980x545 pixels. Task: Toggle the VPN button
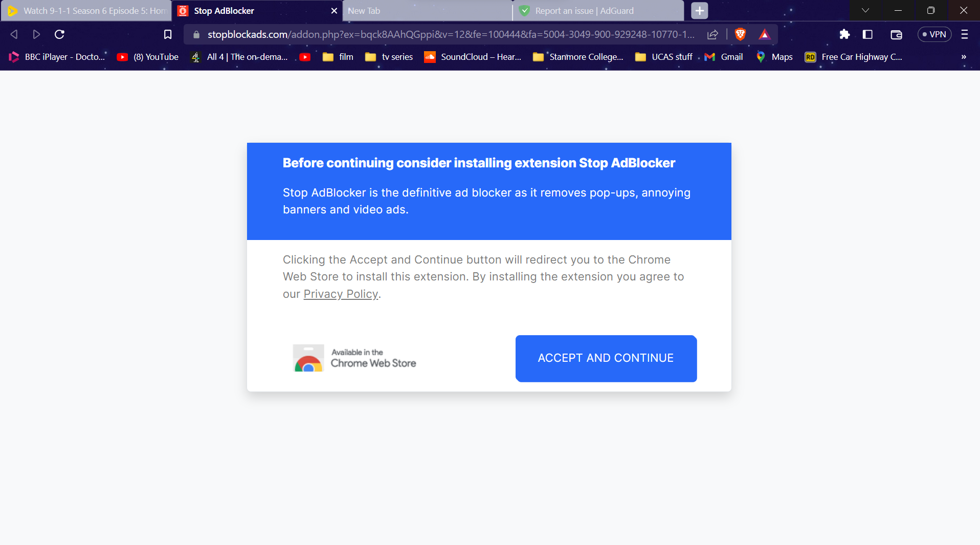click(x=934, y=34)
